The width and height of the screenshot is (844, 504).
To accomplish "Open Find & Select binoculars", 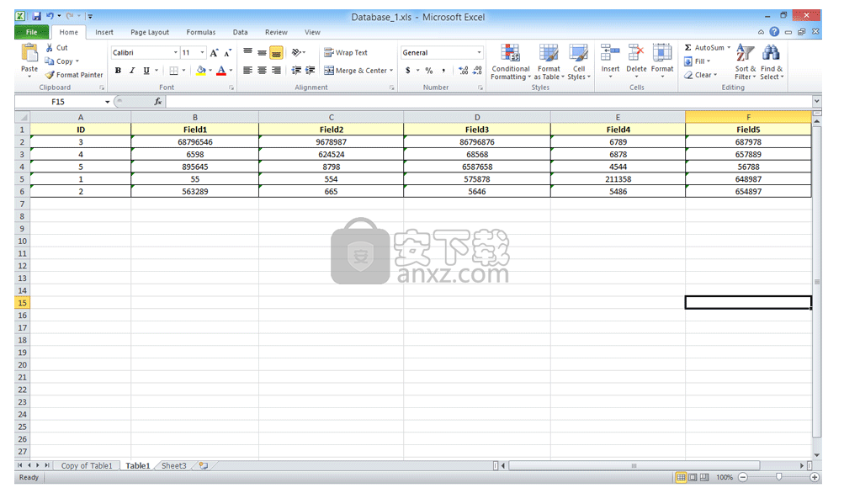I will [x=772, y=62].
